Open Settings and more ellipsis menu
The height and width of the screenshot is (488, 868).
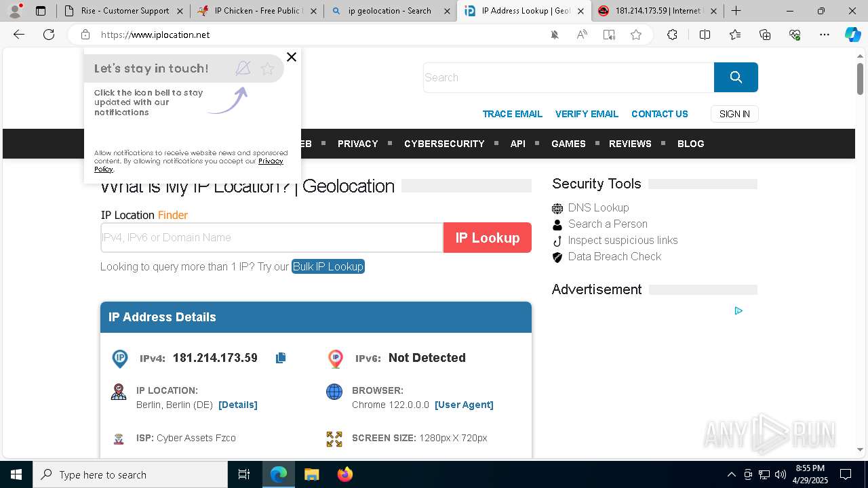825,35
